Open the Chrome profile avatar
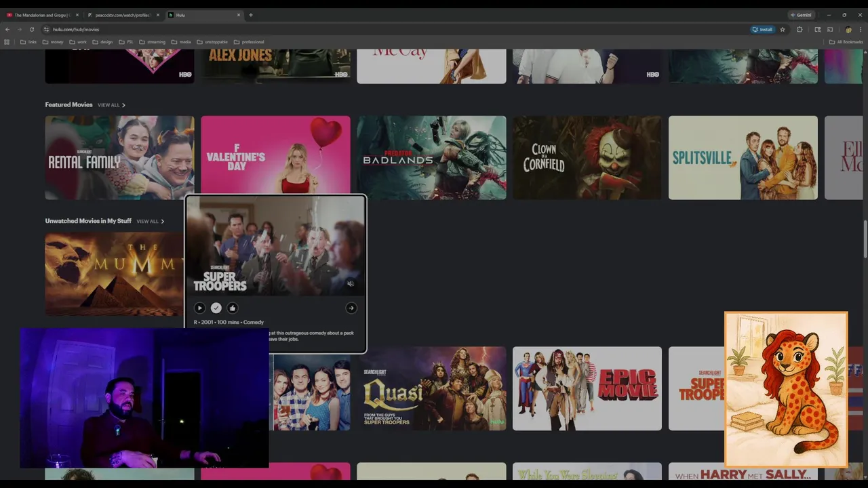This screenshot has height=488, width=868. click(848, 29)
